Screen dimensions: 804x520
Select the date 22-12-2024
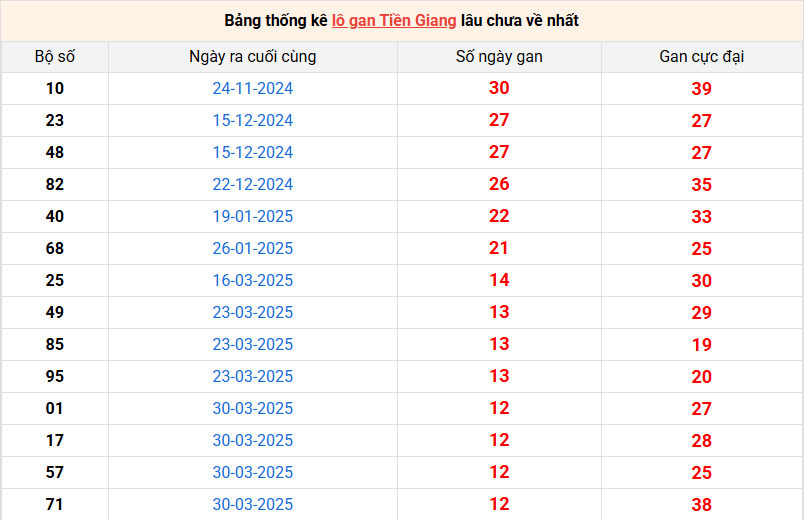pos(252,184)
